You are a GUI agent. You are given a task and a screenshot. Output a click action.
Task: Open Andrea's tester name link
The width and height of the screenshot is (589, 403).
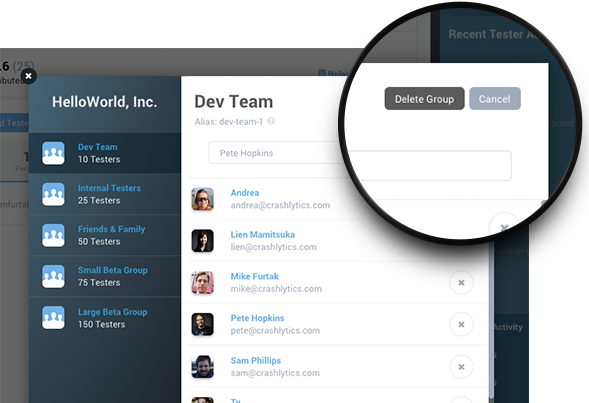click(x=245, y=193)
